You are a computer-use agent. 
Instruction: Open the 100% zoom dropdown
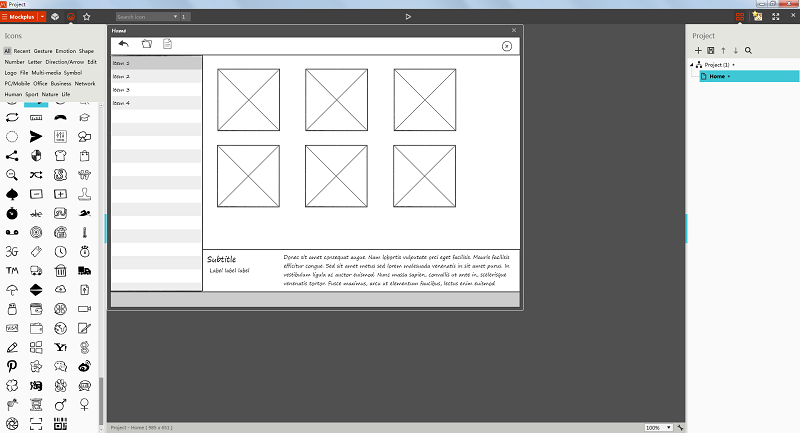[x=668, y=427]
